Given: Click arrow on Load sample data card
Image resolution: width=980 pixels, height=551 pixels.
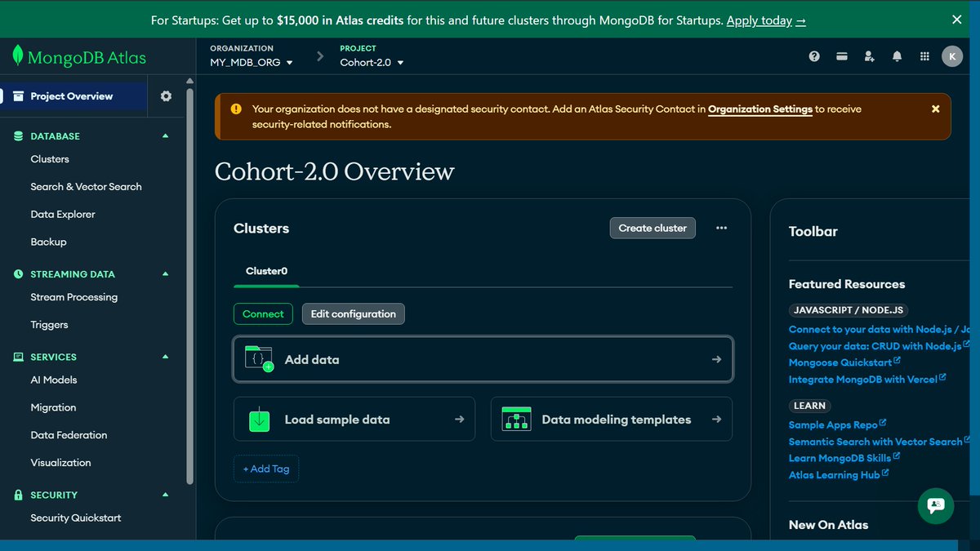Looking at the screenshot, I should pyautogui.click(x=459, y=420).
